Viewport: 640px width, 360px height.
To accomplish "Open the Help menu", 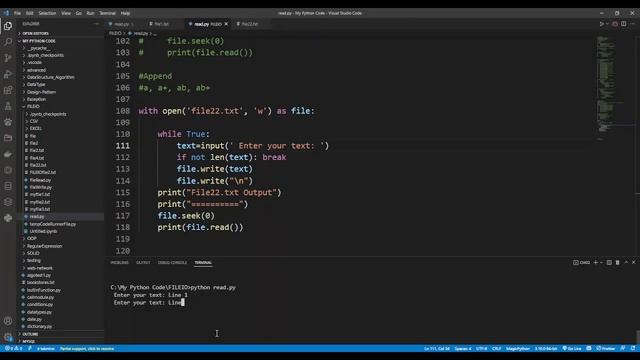I will point(125,13).
